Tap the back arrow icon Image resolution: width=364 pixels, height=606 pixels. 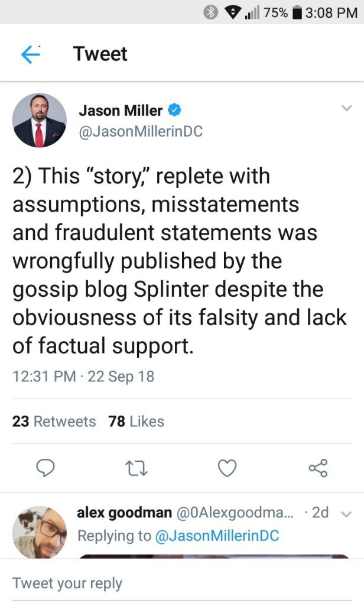(x=30, y=54)
